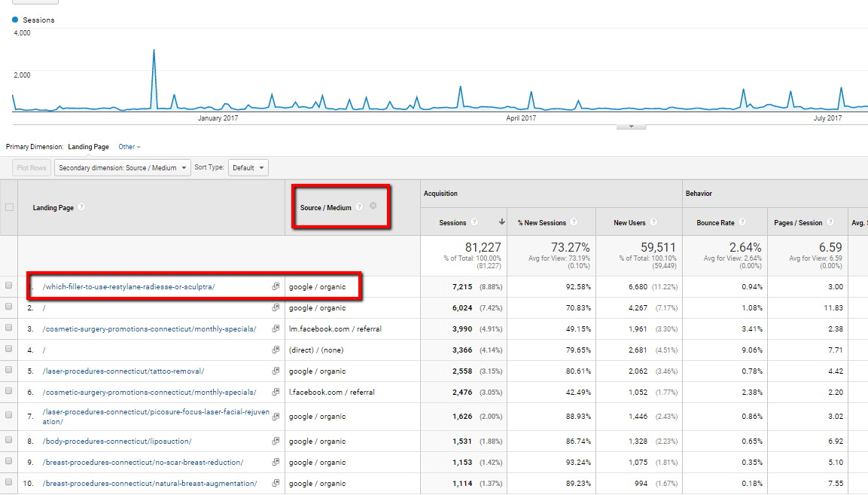Click the Pages / Session column header
The width and height of the screenshot is (868, 495).
coord(798,222)
